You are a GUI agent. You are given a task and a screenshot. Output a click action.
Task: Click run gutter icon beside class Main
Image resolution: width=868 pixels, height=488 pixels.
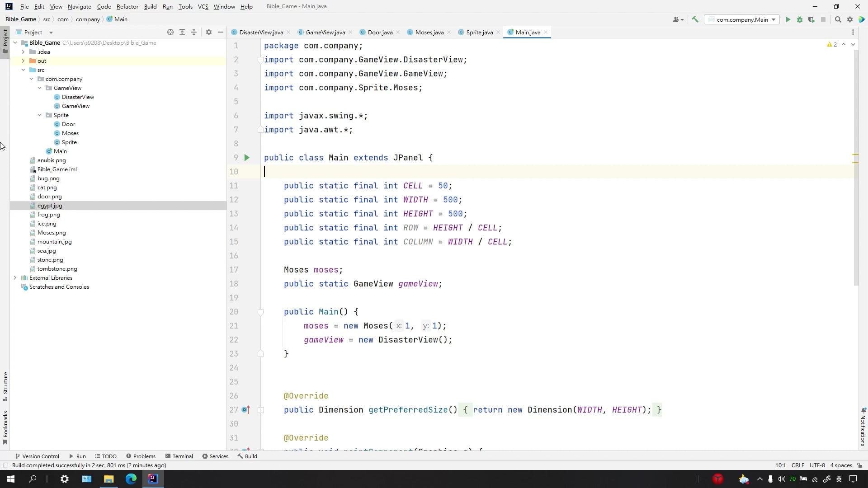(247, 158)
